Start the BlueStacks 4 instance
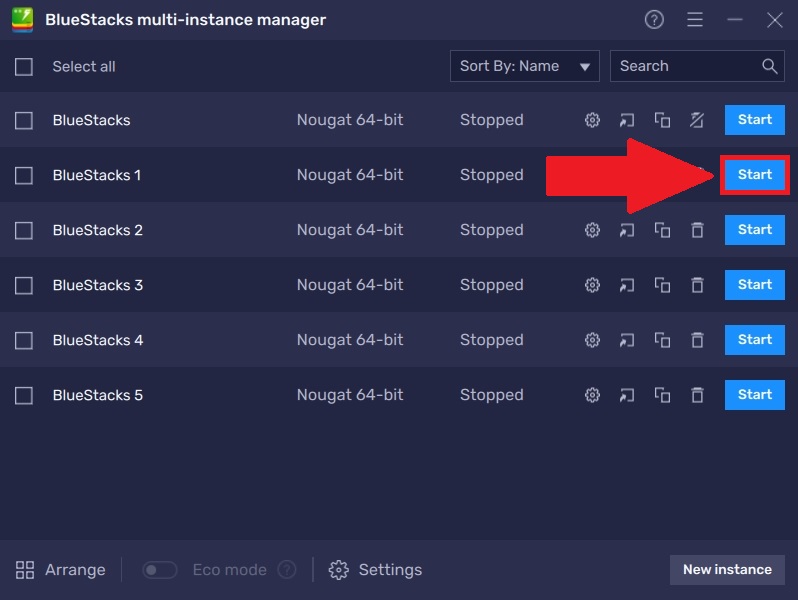 (755, 339)
